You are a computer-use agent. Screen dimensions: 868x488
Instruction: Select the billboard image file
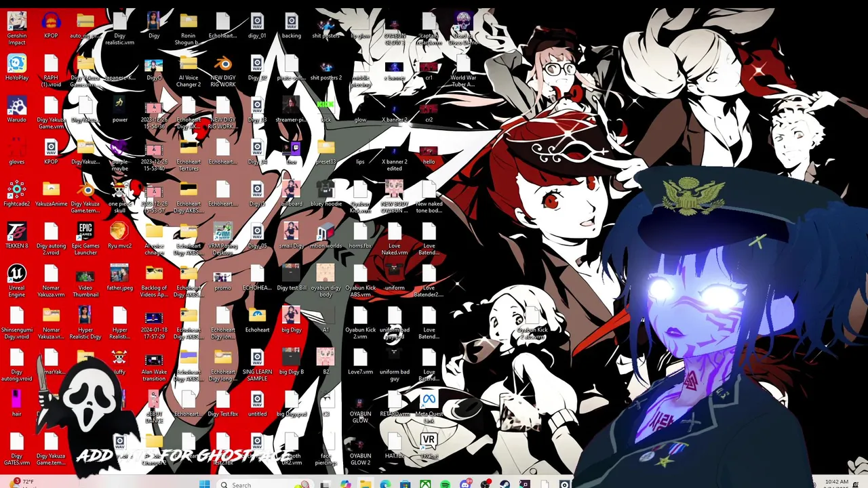[292, 194]
